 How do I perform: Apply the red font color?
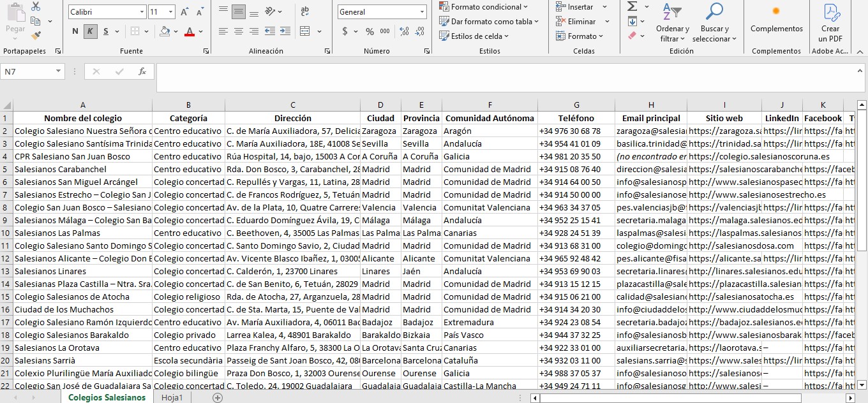click(189, 31)
